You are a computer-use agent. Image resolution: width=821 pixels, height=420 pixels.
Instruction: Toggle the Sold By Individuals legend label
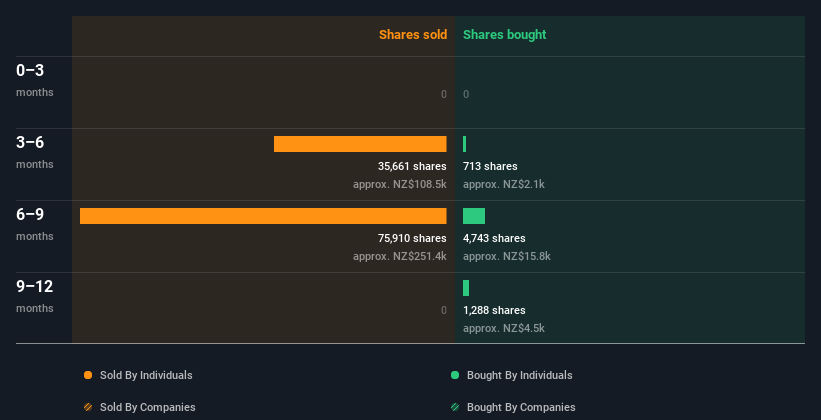pos(146,375)
